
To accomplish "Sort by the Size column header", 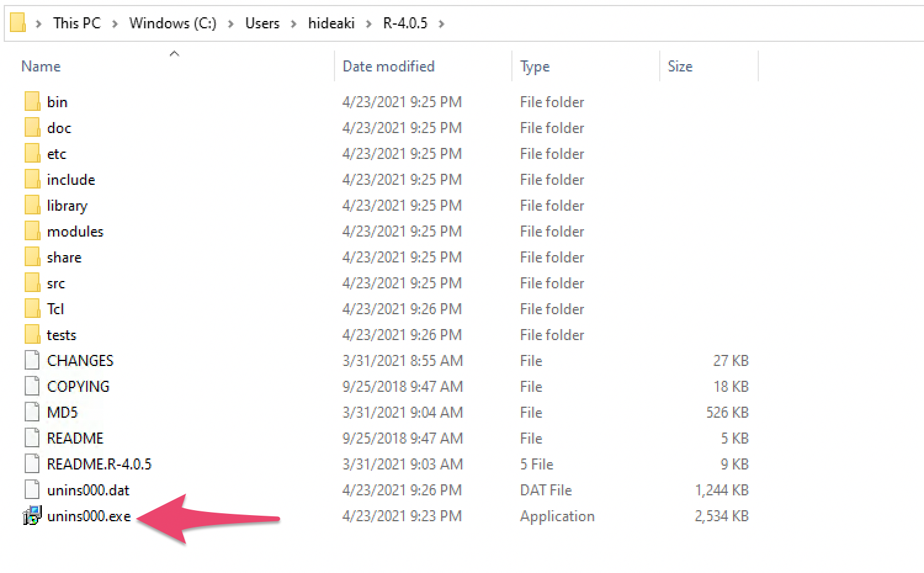I will (x=679, y=67).
